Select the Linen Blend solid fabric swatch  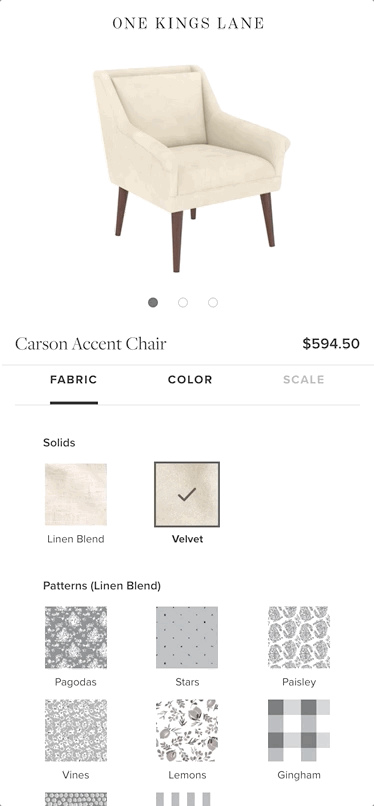[76, 494]
